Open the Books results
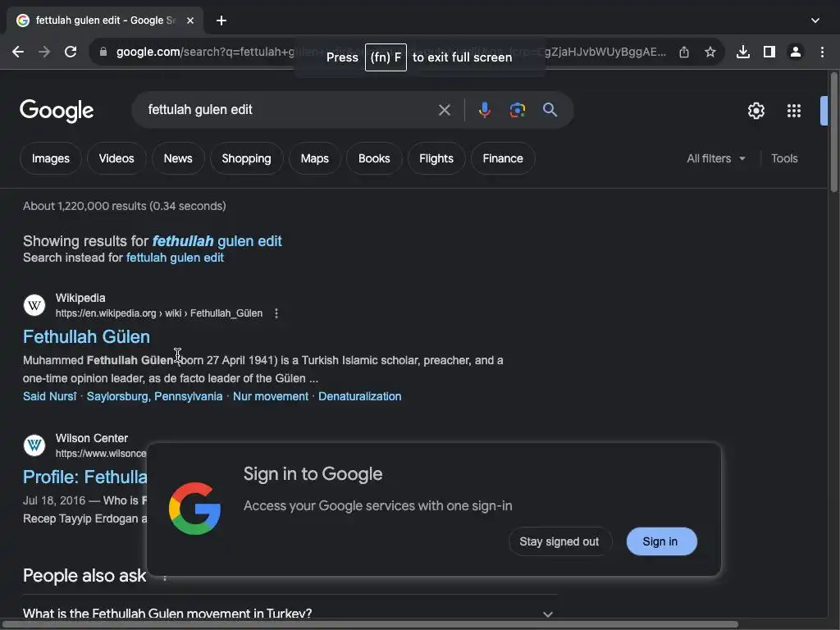This screenshot has height=630, width=840. (x=374, y=158)
